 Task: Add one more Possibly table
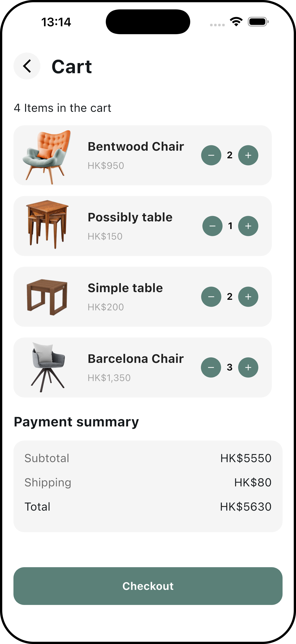[x=248, y=226]
